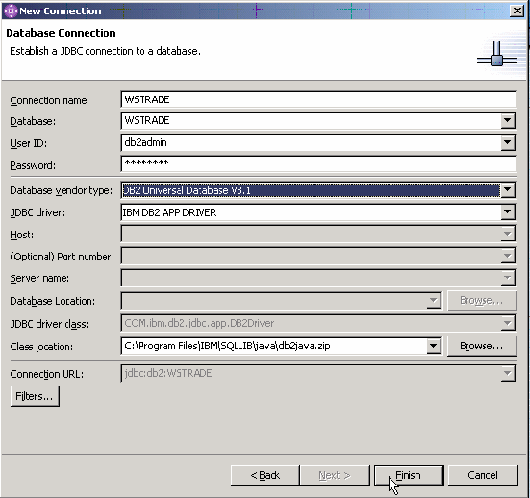Viewport: 530px width, 498px height.
Task: Go back with the Back button
Action: pos(265,475)
